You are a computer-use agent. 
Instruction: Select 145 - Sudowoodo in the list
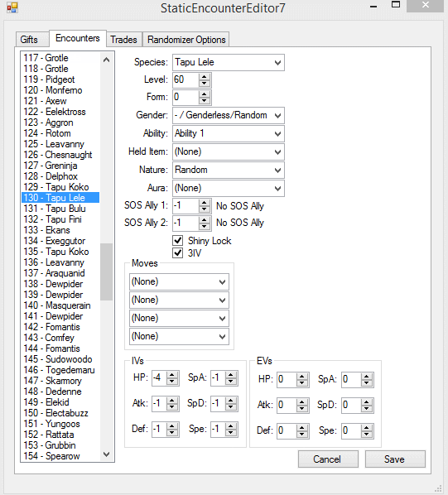[x=60, y=359]
